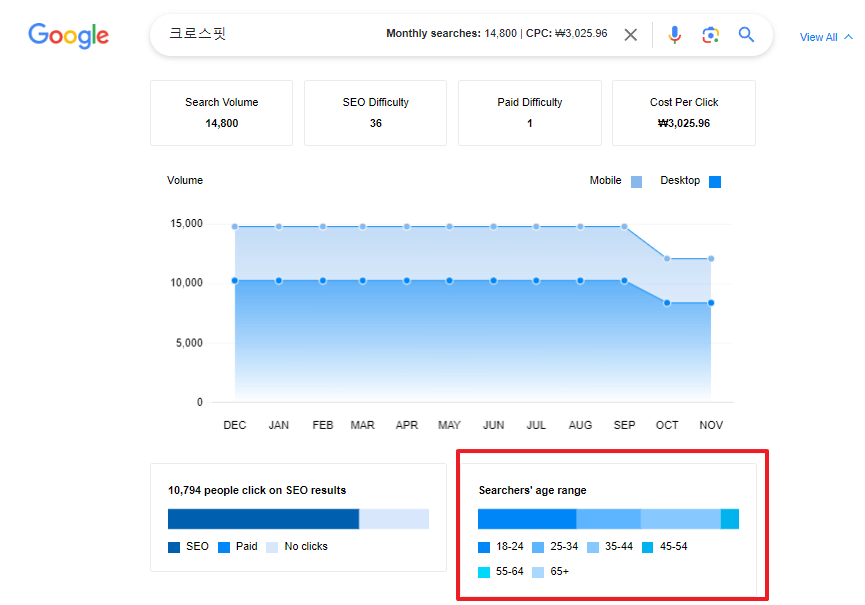Click the Google logo

68,36
